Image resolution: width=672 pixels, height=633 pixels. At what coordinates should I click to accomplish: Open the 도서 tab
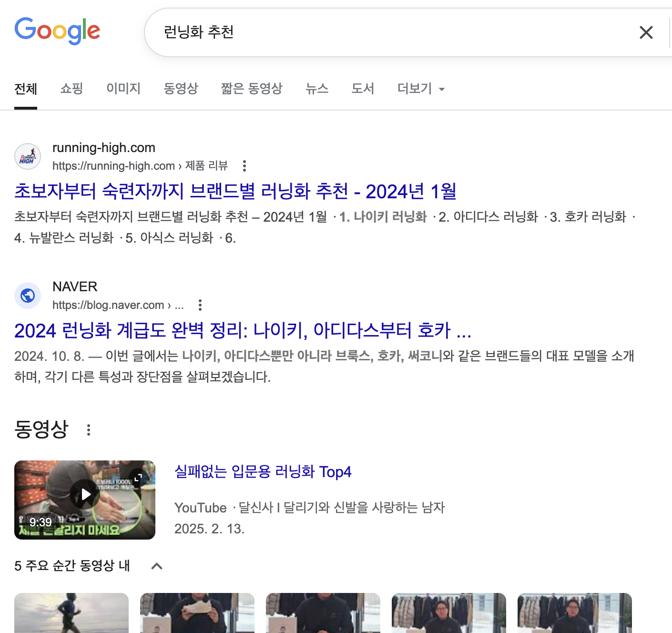363,89
